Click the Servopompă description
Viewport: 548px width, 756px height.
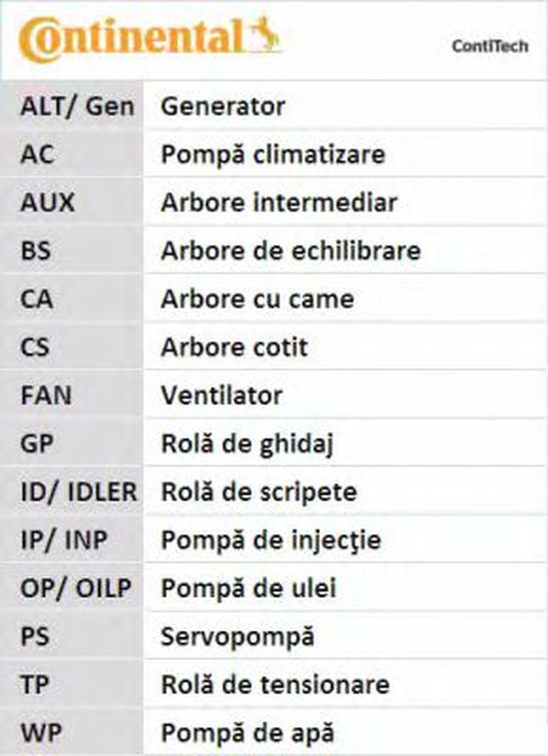coord(237,637)
